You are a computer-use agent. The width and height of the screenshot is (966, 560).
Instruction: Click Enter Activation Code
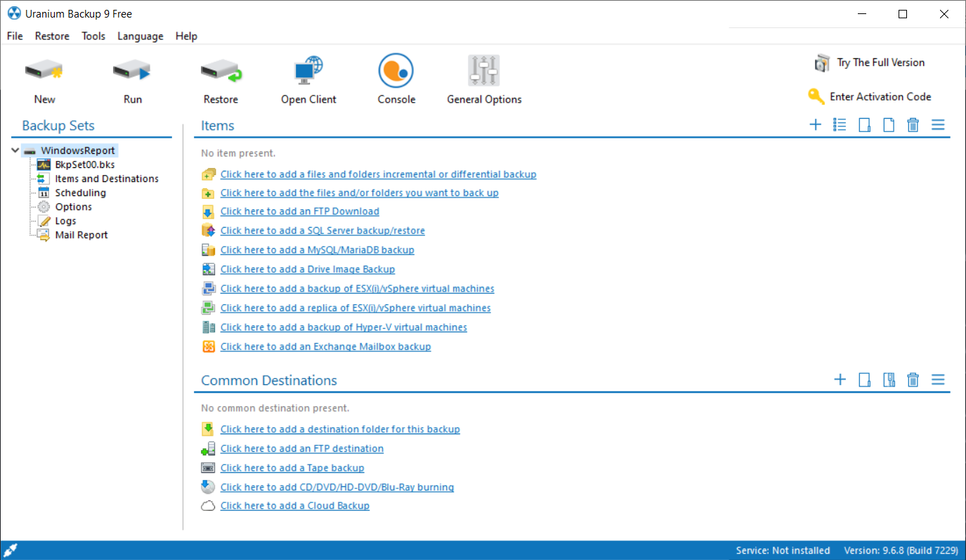coord(880,97)
